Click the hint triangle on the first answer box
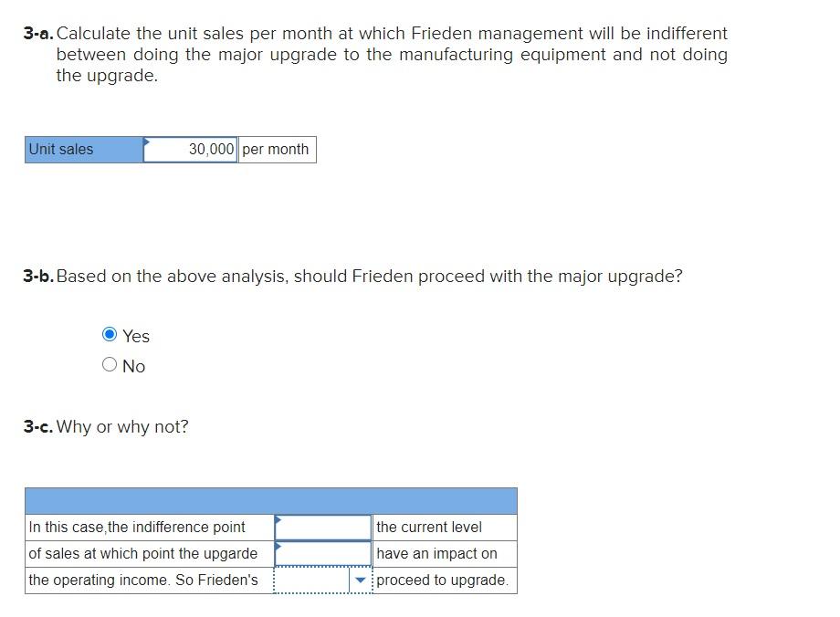840x617 pixels. [277, 520]
